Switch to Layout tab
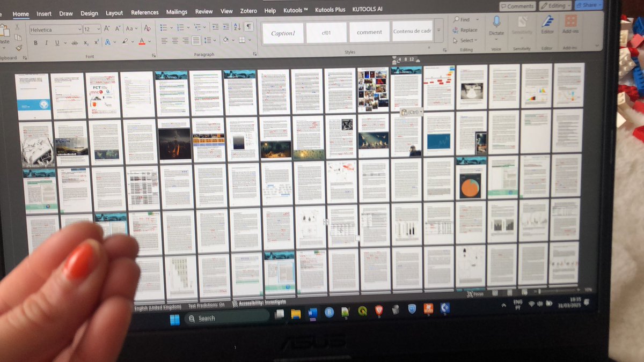Image resolution: width=644 pixels, height=362 pixels. click(114, 13)
